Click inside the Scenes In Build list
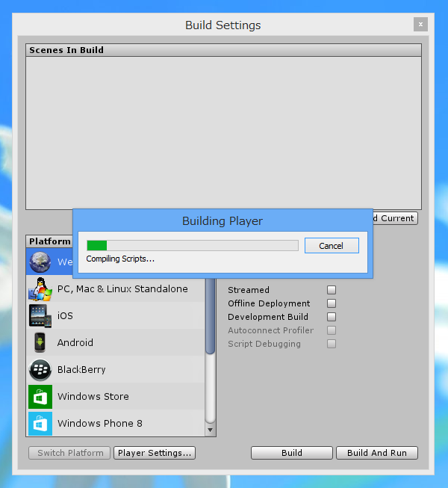The width and height of the screenshot is (448, 488). click(223, 133)
